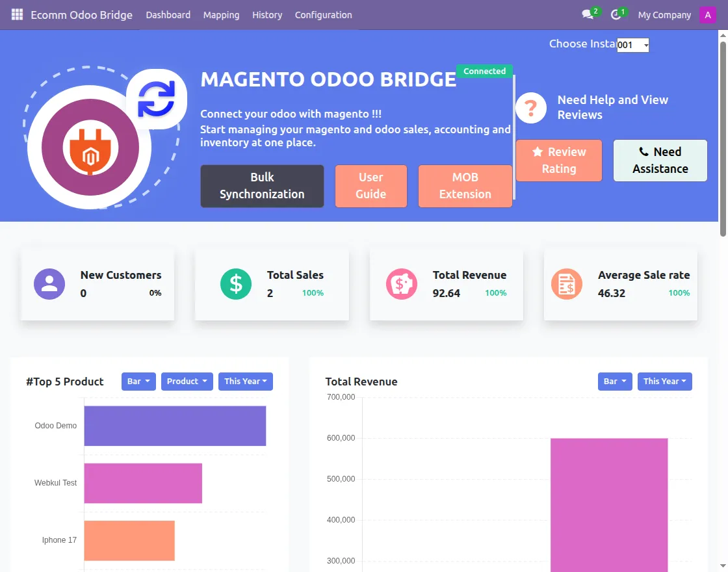
Task: Expand Top 5 Product This Year dropdown
Action: click(x=246, y=381)
